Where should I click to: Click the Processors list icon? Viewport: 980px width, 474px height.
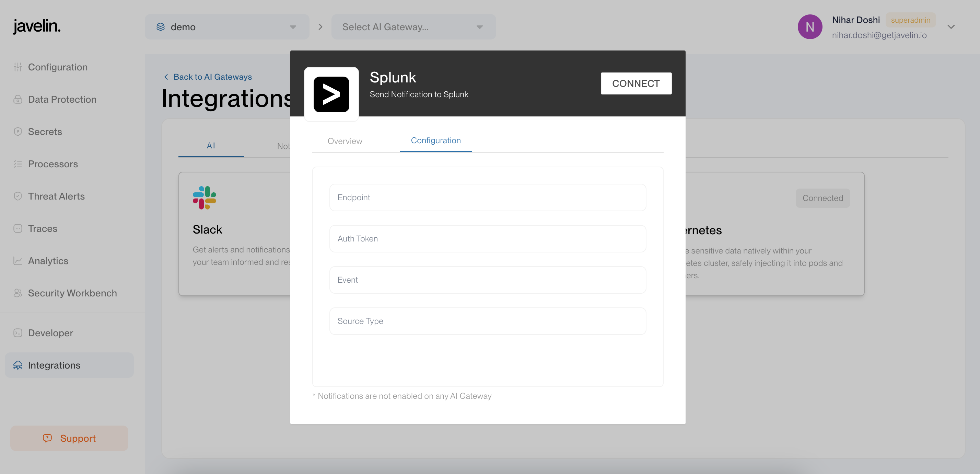coord(18,164)
